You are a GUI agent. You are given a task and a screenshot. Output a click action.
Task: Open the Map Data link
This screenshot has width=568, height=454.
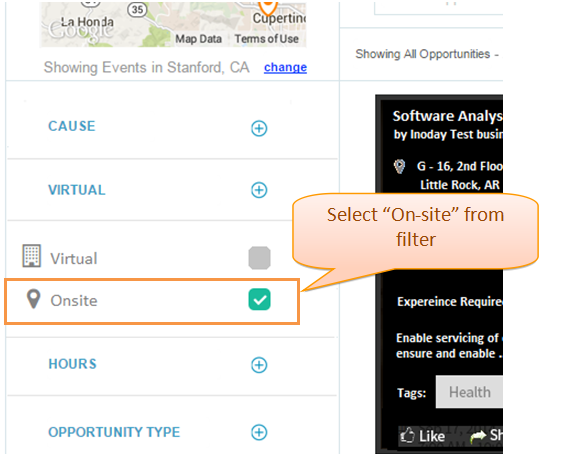pos(199,38)
